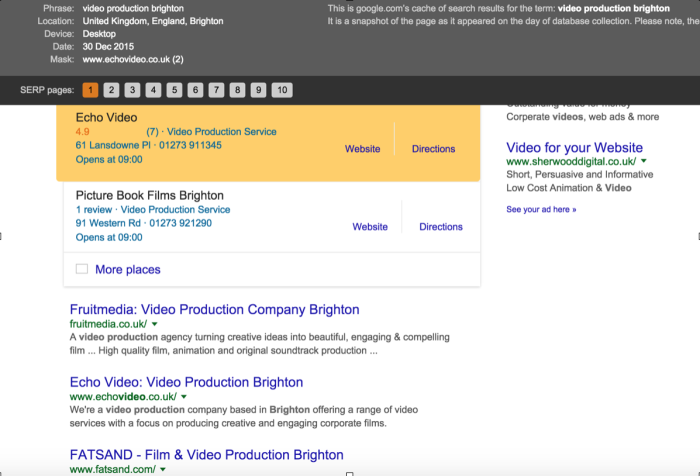Click the address 61 Lansdowne Pl

[x=113, y=145]
